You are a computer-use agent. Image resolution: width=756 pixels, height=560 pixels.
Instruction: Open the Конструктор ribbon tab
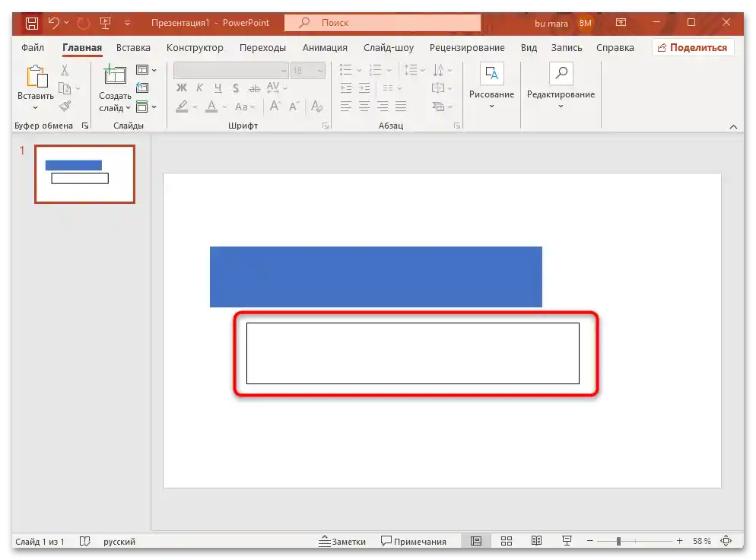(x=195, y=47)
